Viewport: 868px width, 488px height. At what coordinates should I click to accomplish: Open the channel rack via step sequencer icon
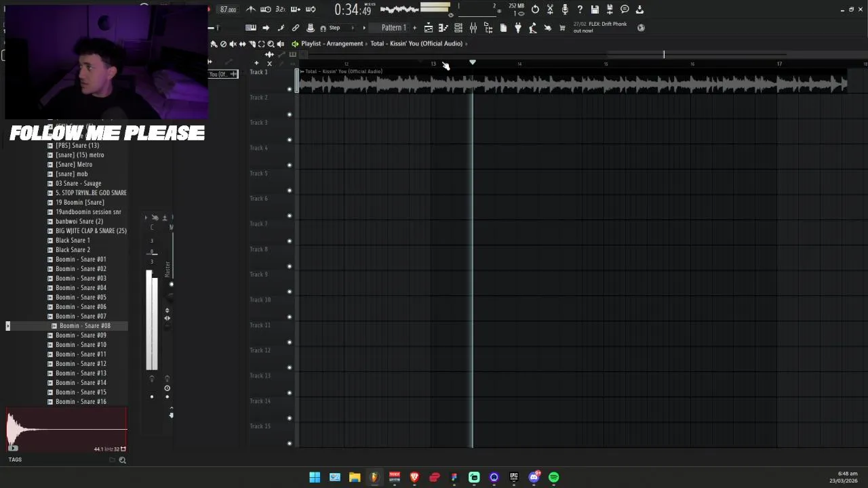tap(458, 28)
